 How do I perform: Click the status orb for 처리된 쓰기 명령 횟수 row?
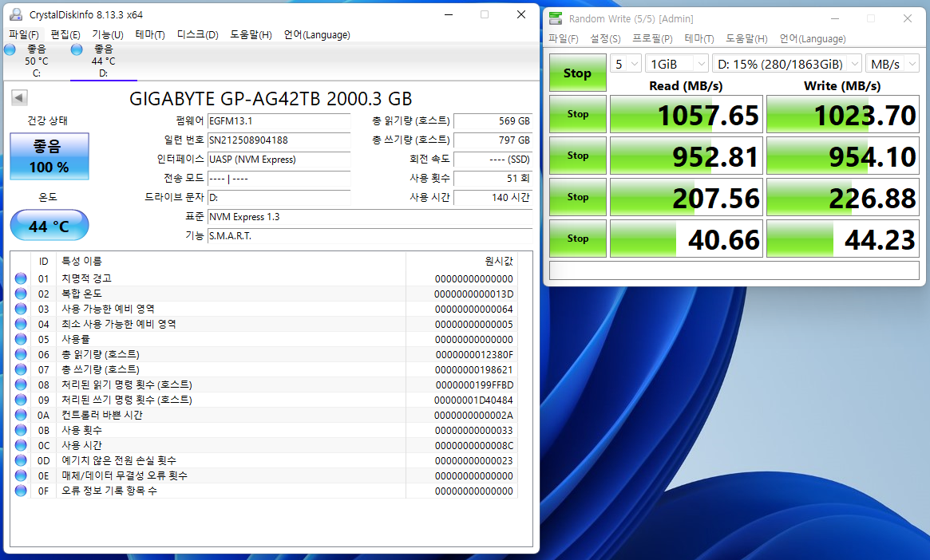(x=21, y=400)
